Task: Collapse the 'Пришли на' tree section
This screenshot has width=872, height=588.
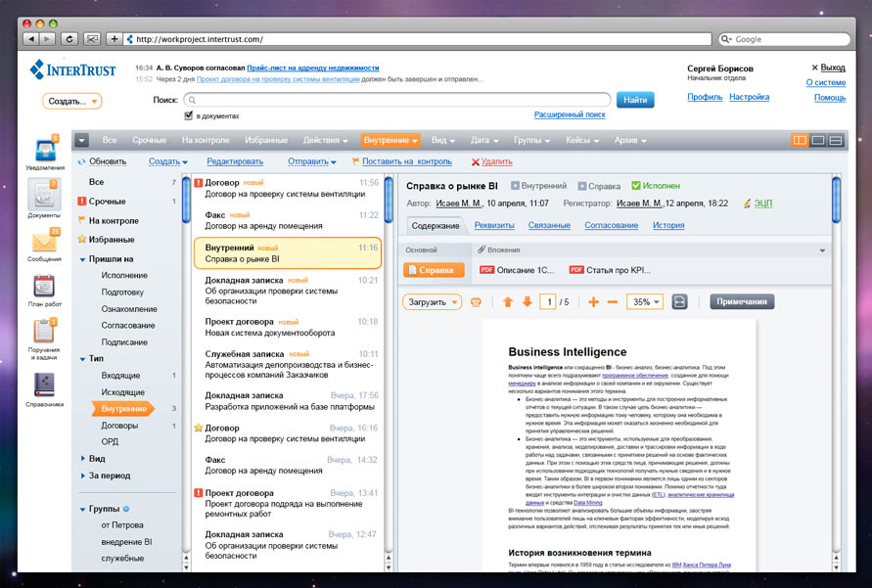Action: [x=82, y=259]
